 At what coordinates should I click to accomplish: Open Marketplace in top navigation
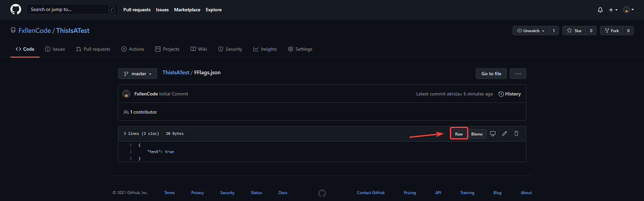(187, 10)
